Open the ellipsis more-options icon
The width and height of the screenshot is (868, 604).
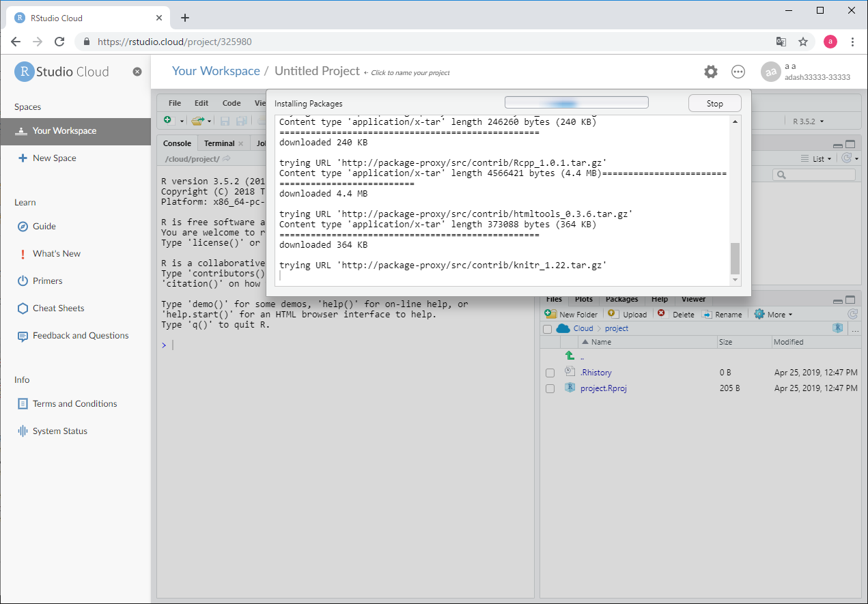coord(738,72)
